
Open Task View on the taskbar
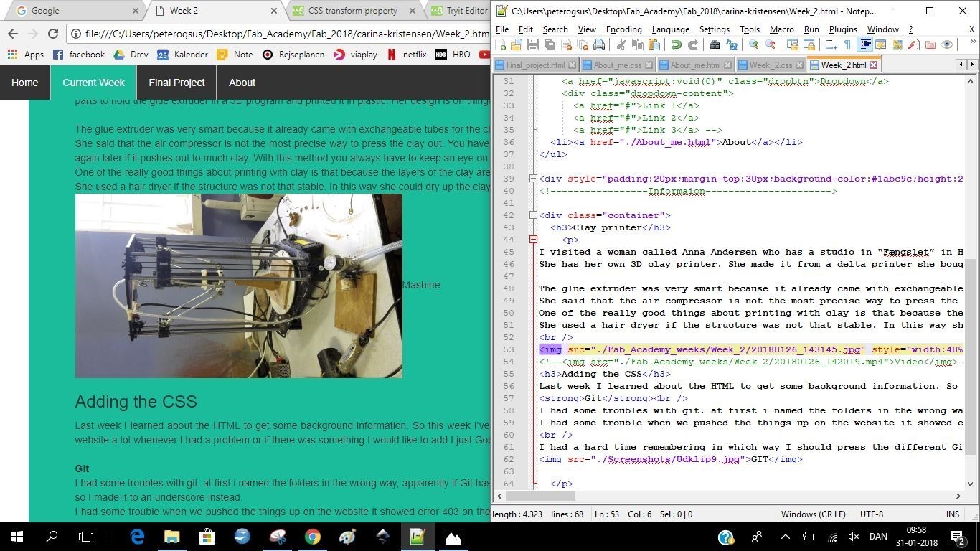point(86,537)
